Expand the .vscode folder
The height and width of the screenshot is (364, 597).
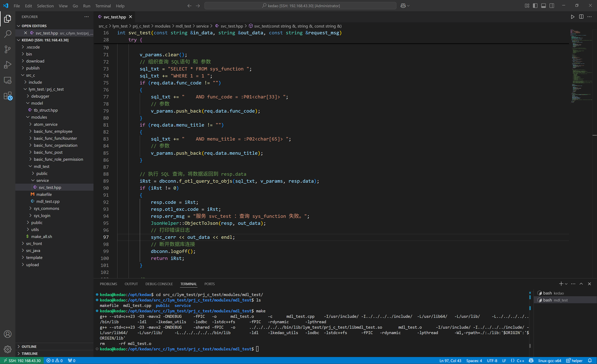(54, 47)
